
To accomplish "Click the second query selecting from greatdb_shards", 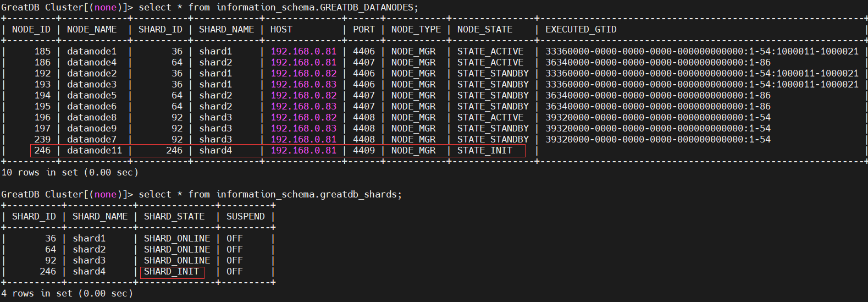I will [270, 195].
